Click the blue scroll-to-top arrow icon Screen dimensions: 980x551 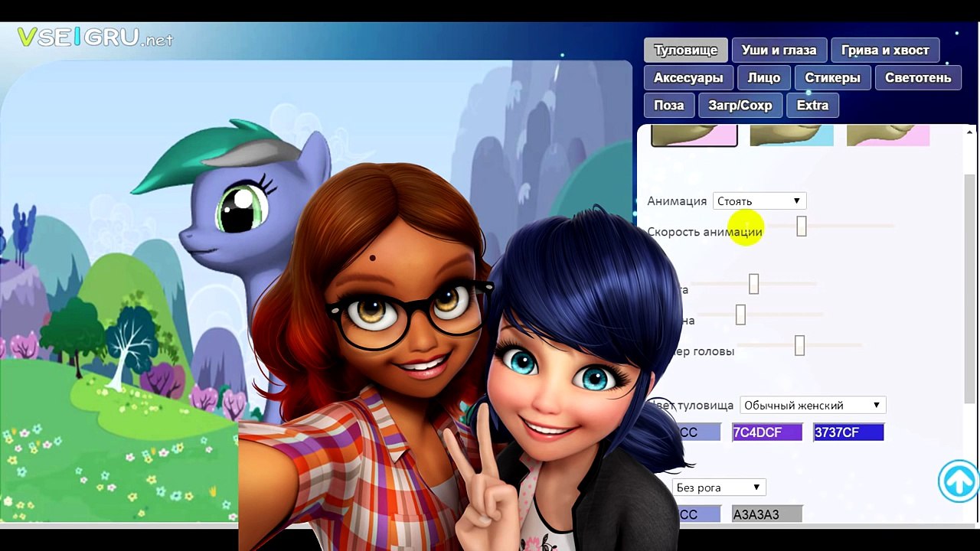pos(959,481)
